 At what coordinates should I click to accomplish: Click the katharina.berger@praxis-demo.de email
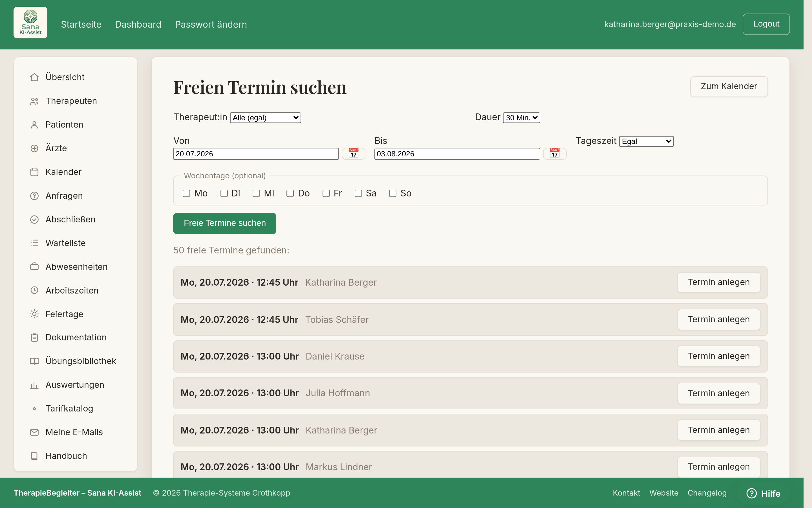click(x=670, y=24)
